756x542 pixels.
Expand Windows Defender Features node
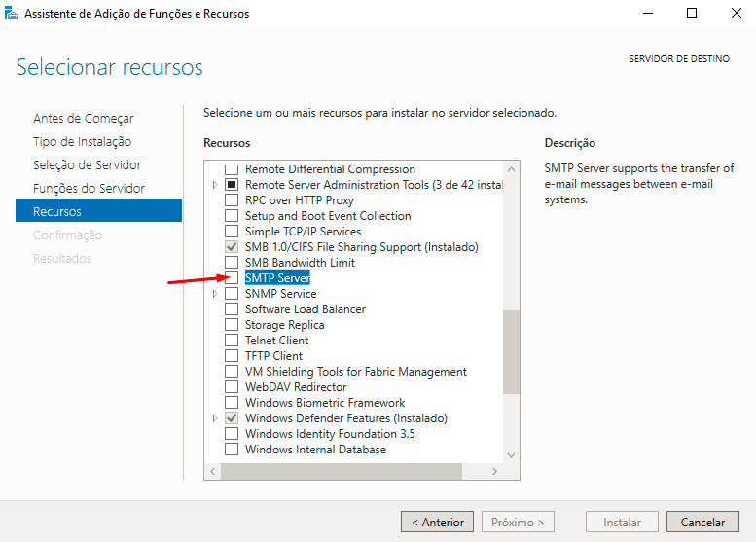[x=215, y=418]
